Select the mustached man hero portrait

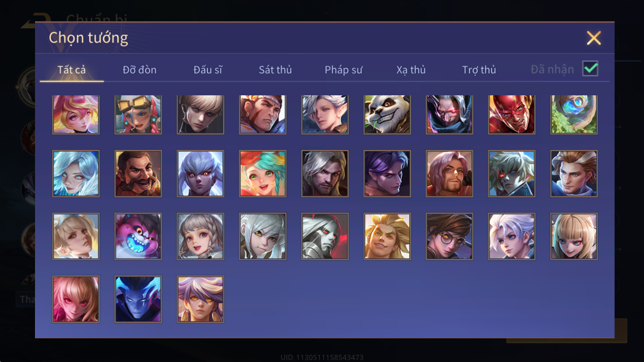[x=138, y=174]
